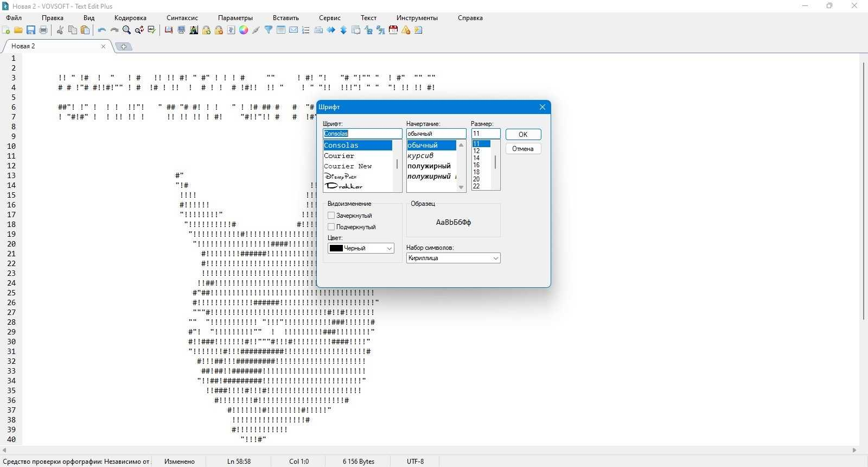Click the Размер size input field
Screen dimensions: 868x467
(x=486, y=134)
